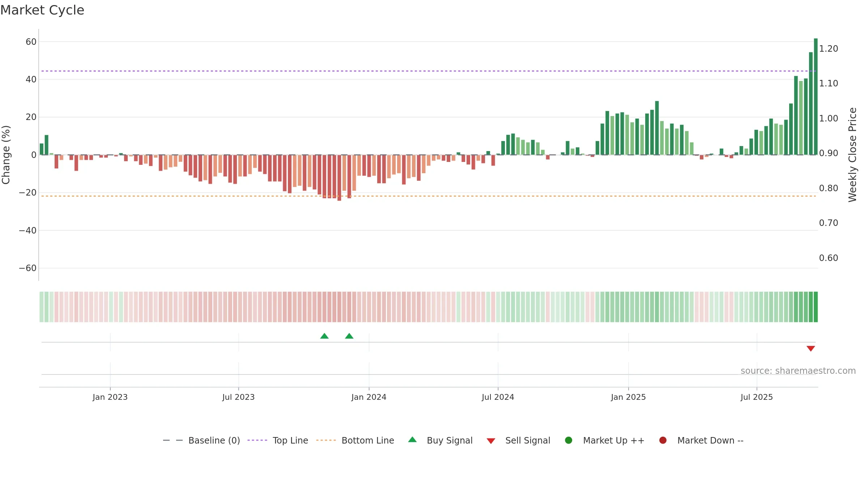Click the darkest green heatmap cell at right end

click(816, 307)
